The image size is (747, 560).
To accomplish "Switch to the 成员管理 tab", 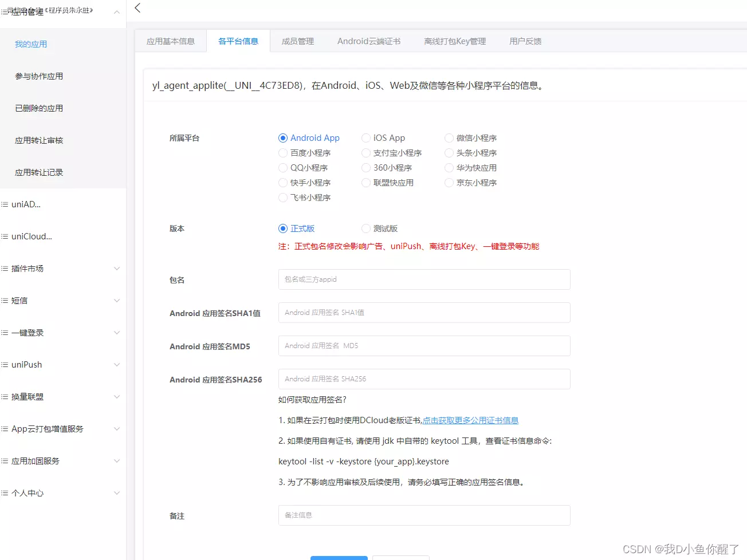I will [298, 41].
